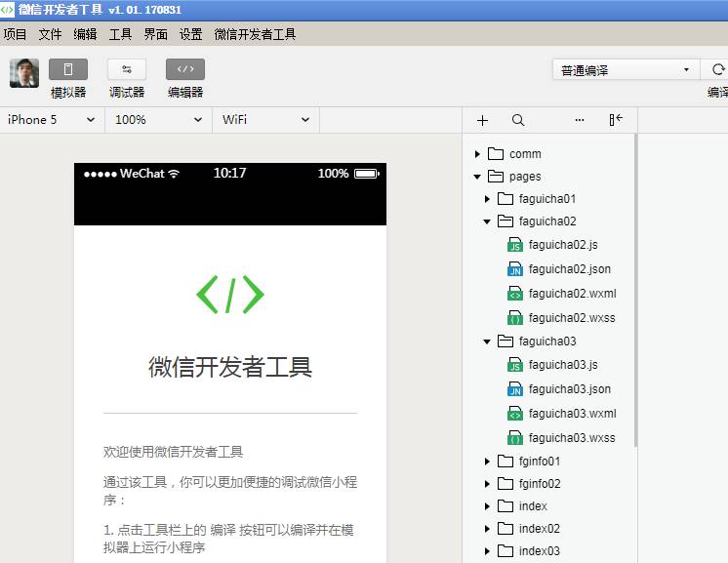Collapse the pages folder arrow
This screenshot has width=728, height=563.
pyautogui.click(x=477, y=177)
